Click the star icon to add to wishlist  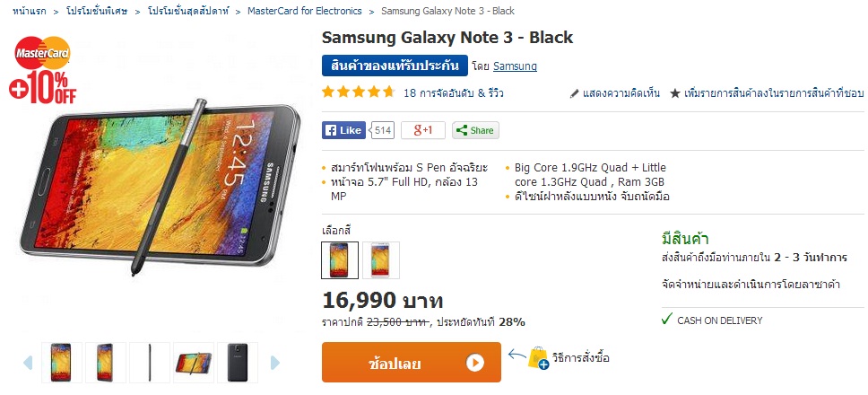675,93
